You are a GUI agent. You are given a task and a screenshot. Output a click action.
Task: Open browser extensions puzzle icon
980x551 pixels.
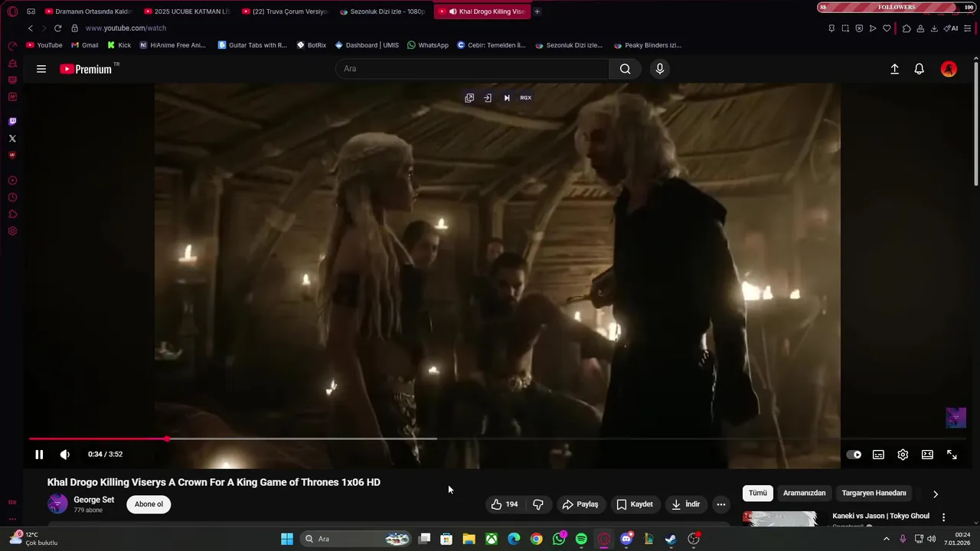pyautogui.click(x=906, y=28)
